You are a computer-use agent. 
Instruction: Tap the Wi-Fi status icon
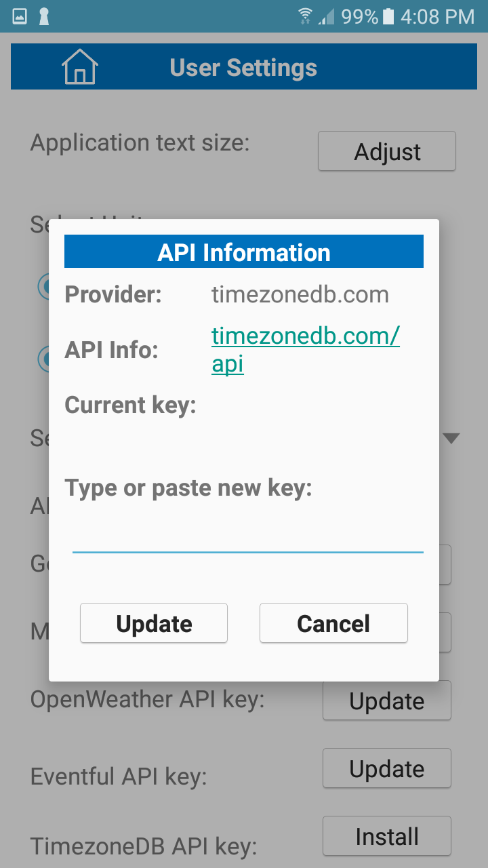tap(306, 16)
